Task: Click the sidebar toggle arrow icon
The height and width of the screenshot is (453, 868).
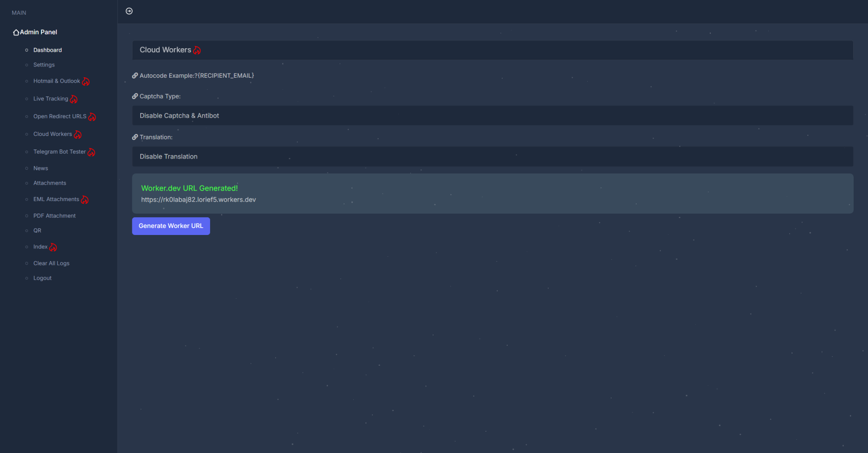Action: click(x=129, y=11)
